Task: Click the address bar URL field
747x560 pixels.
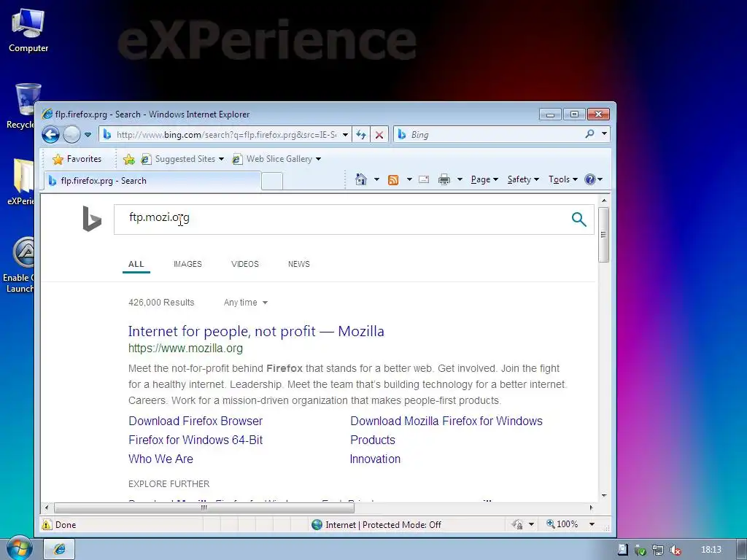Action: 226,135
